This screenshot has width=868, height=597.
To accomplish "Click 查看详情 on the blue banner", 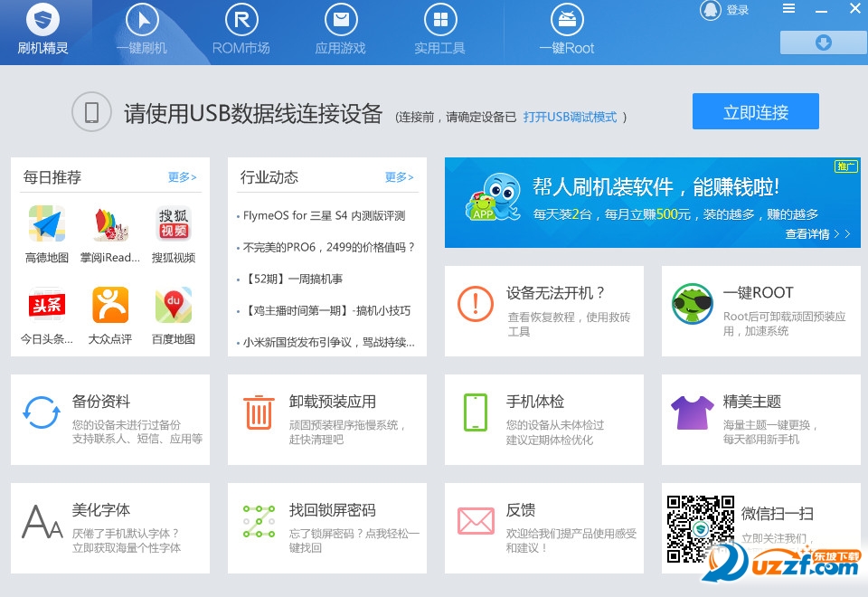I will tap(807, 232).
